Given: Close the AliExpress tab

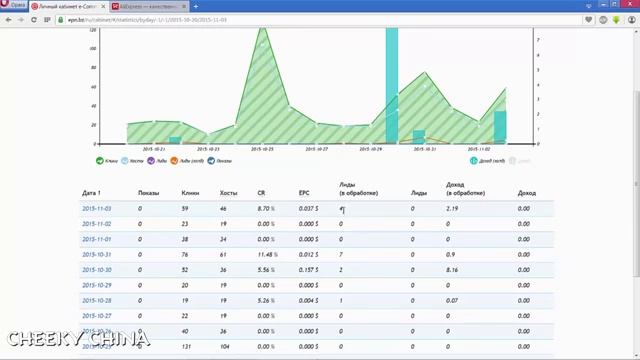Looking at the screenshot, I should click(184, 7).
